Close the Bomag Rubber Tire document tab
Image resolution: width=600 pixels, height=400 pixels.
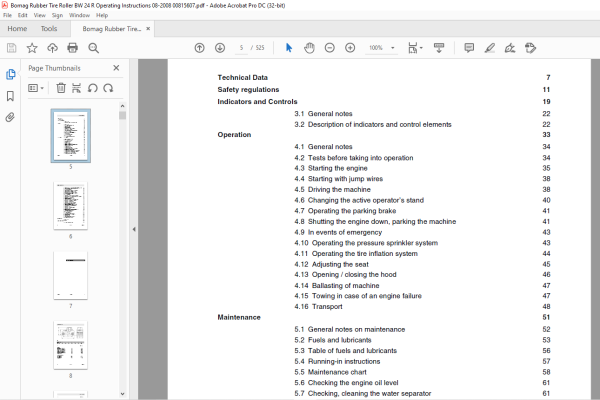point(148,29)
